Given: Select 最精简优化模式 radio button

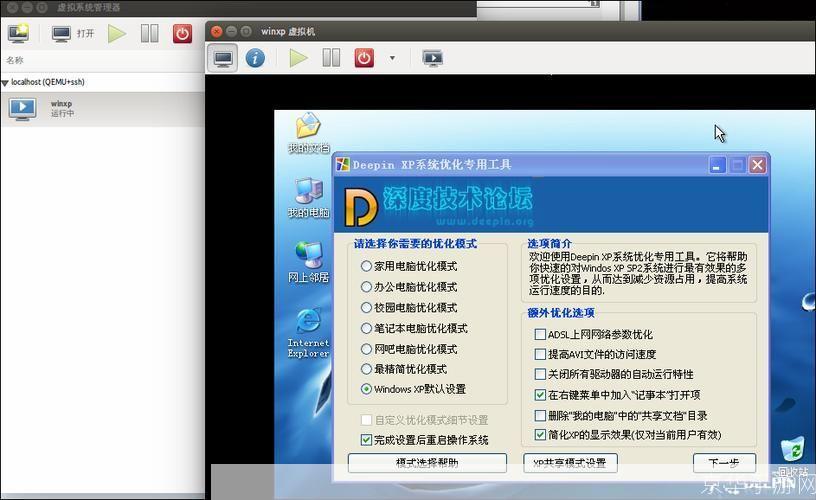Looking at the screenshot, I should click(366, 369).
